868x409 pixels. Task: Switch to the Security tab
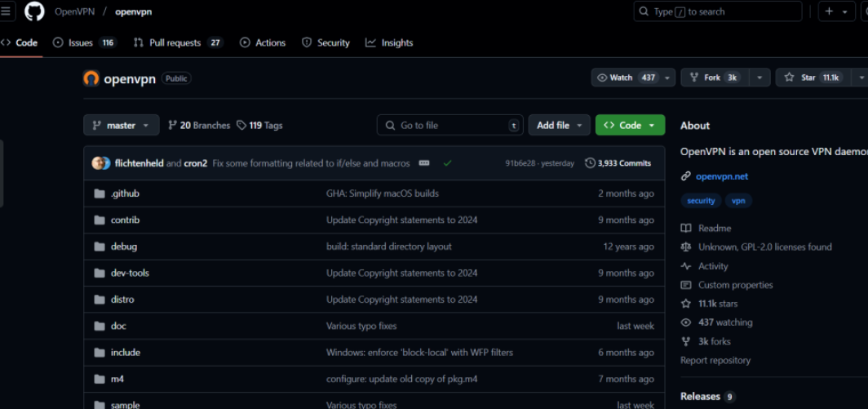(325, 42)
